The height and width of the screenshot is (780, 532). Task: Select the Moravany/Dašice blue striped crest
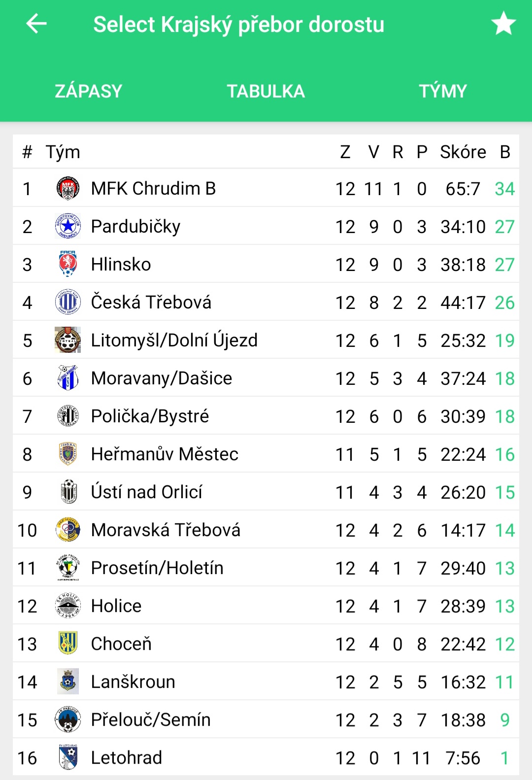click(68, 378)
